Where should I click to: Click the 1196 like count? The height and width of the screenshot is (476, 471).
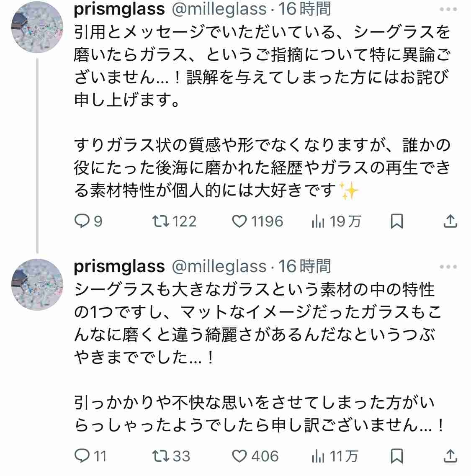pos(267,221)
